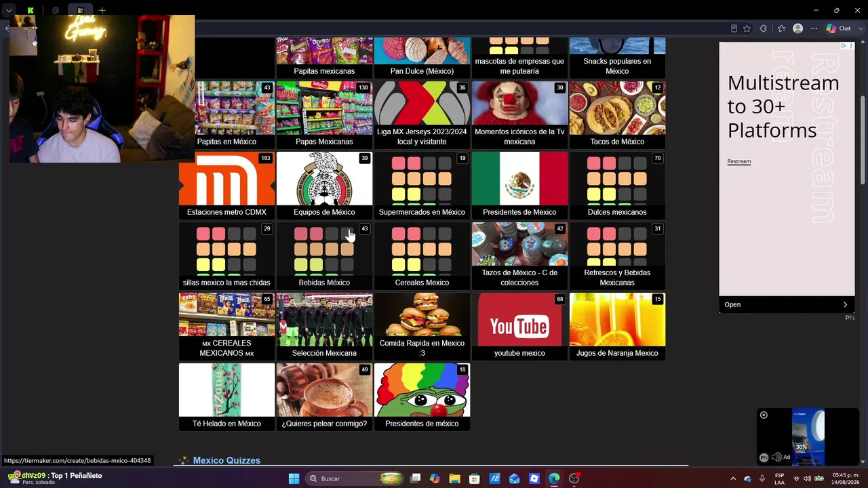Click the microphone tray icon
The width and height of the screenshot is (868, 488).
pyautogui.click(x=762, y=479)
